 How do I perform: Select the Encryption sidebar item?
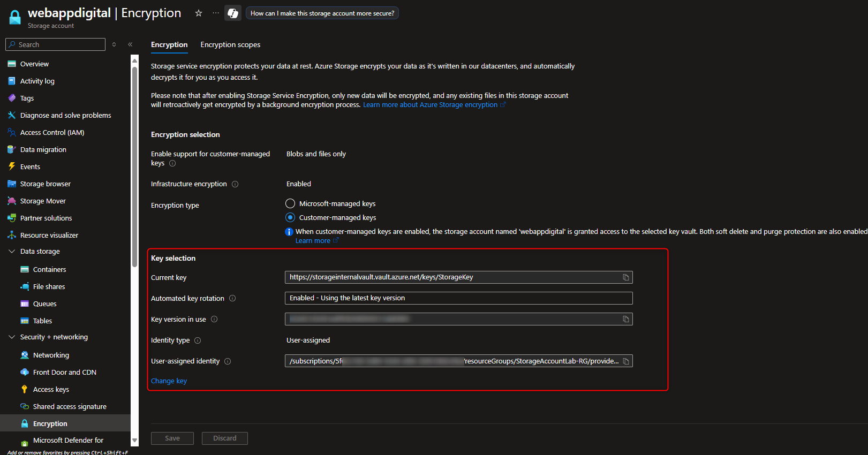click(65, 423)
